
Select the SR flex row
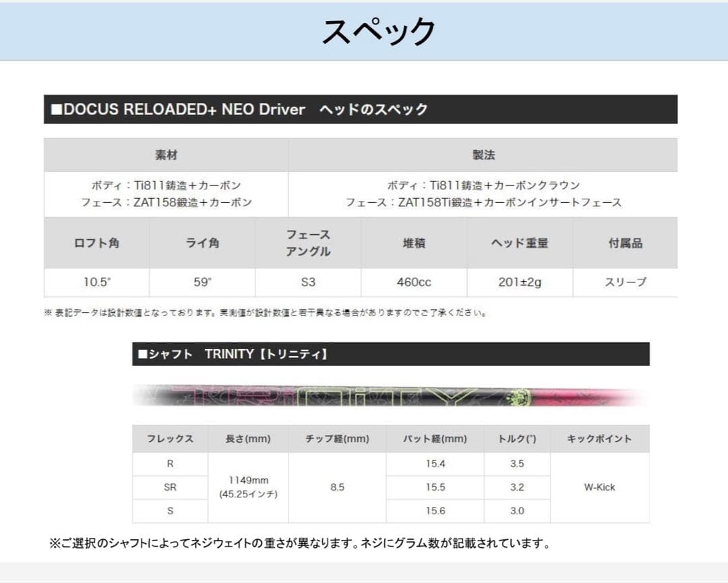click(x=169, y=487)
